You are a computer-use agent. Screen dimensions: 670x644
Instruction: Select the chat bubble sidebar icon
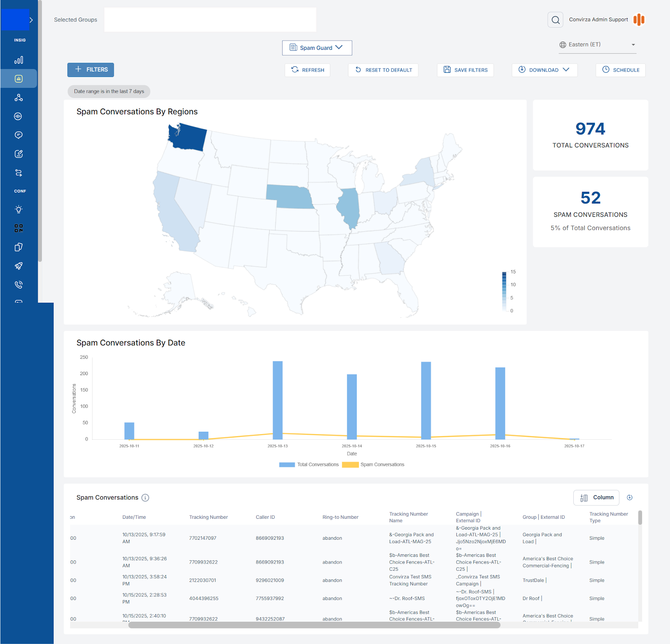pyautogui.click(x=18, y=135)
